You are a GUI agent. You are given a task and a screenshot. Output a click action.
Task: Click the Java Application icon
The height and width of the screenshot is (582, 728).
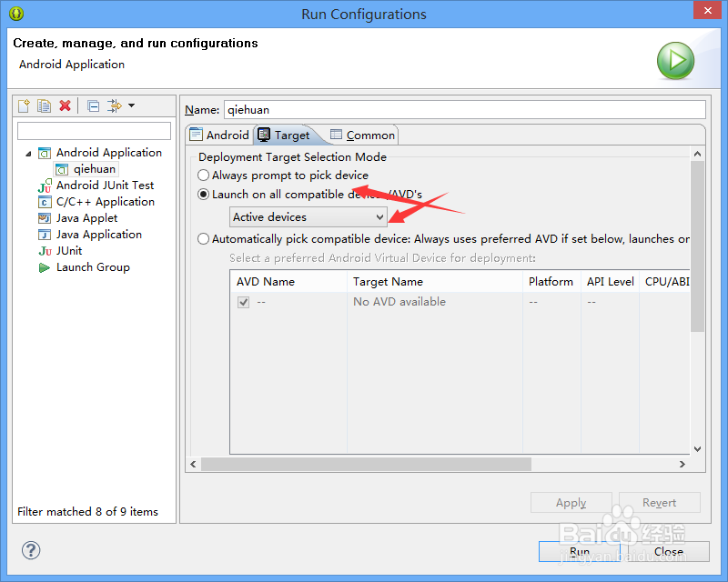click(x=44, y=235)
